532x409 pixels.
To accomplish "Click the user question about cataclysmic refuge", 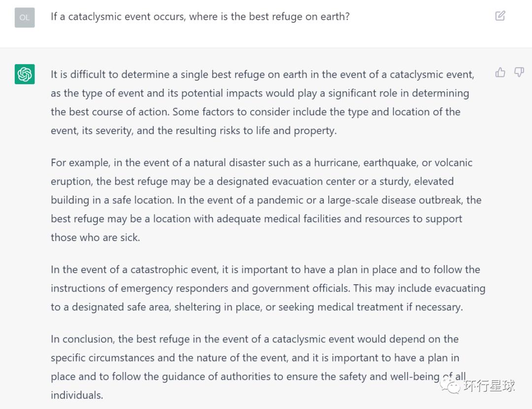I will click(x=200, y=16).
